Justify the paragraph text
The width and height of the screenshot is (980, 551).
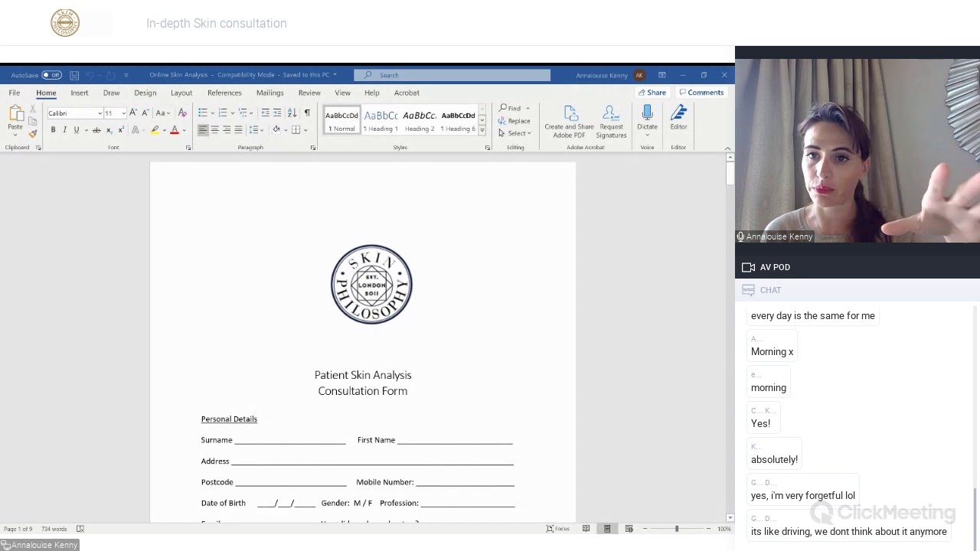238,130
